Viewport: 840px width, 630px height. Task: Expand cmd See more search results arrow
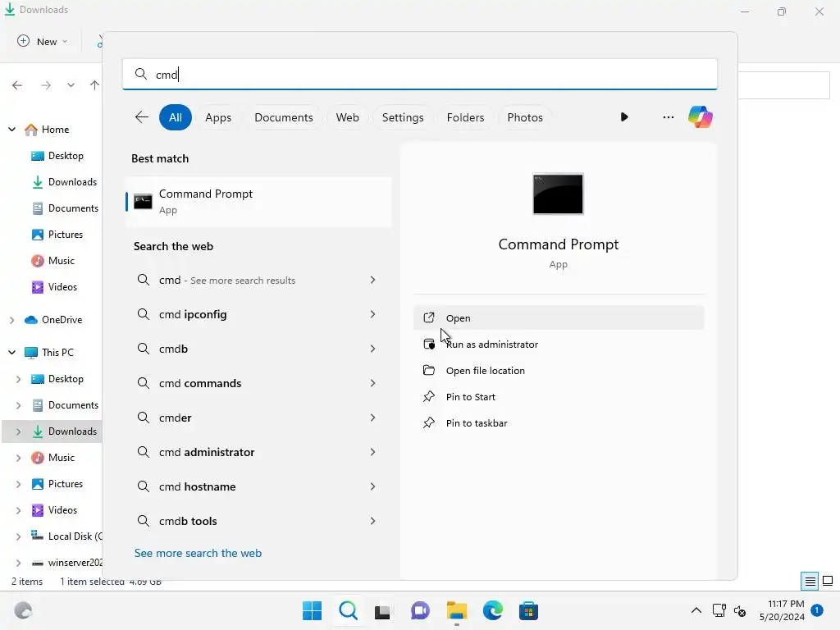coord(372,280)
